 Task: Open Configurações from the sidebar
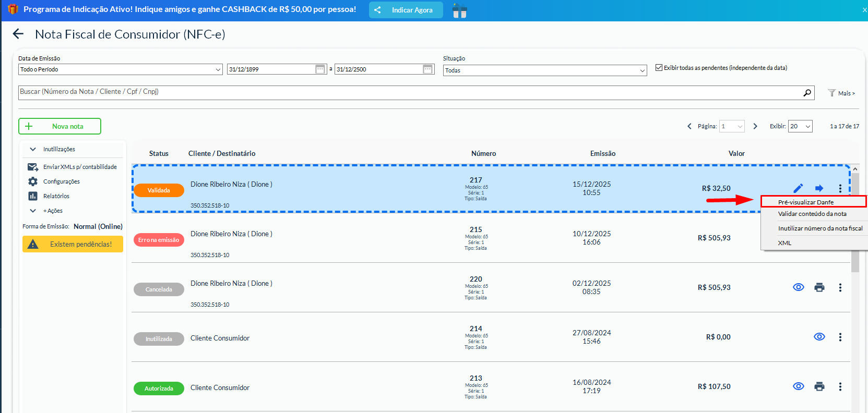coord(61,181)
